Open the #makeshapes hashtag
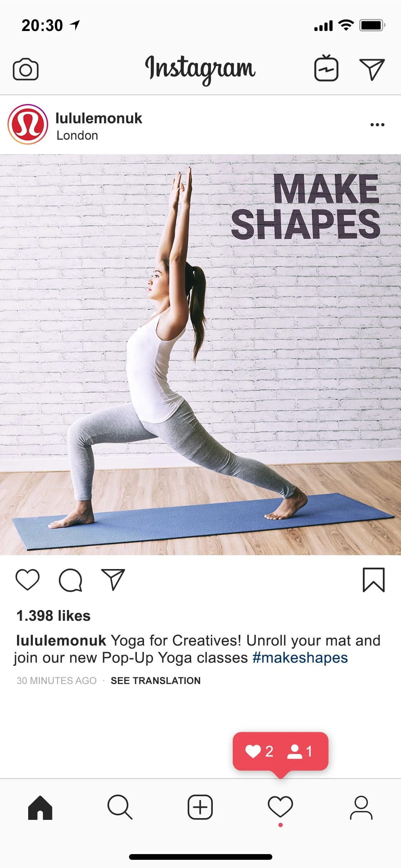The image size is (401, 868). (x=300, y=658)
